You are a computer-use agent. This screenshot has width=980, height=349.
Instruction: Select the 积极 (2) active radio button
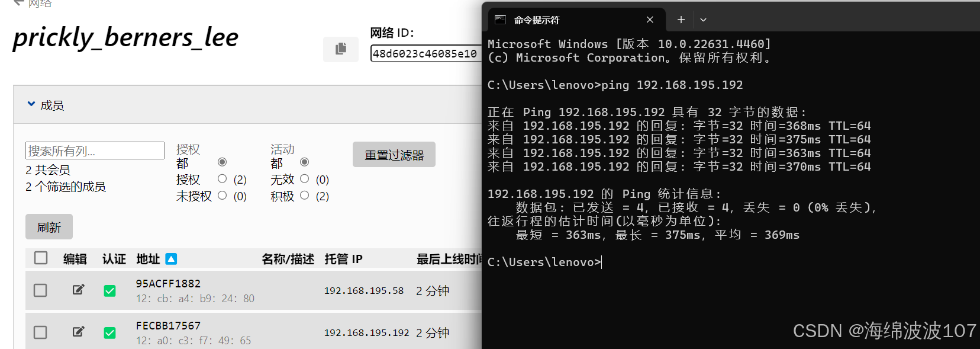click(x=305, y=195)
